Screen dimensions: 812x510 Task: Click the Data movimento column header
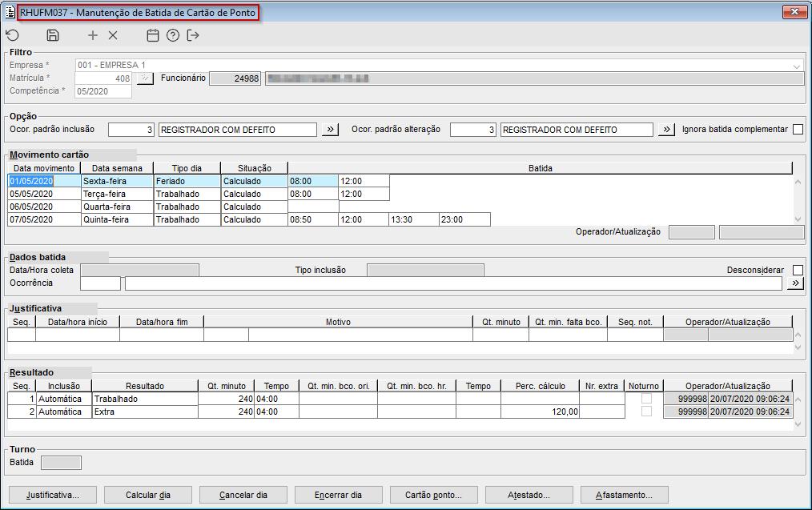(x=44, y=168)
